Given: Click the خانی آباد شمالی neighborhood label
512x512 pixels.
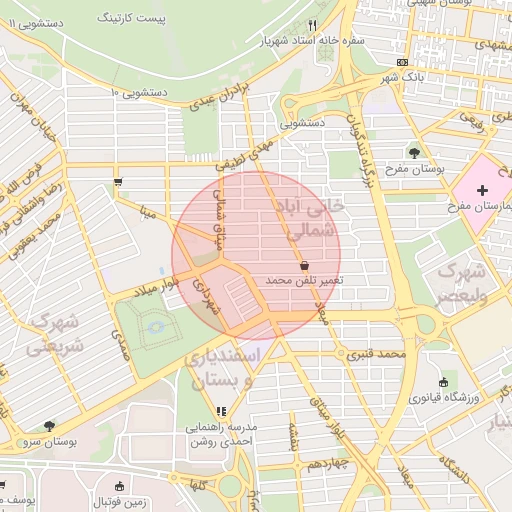Looking at the screenshot, I should click(x=310, y=219).
